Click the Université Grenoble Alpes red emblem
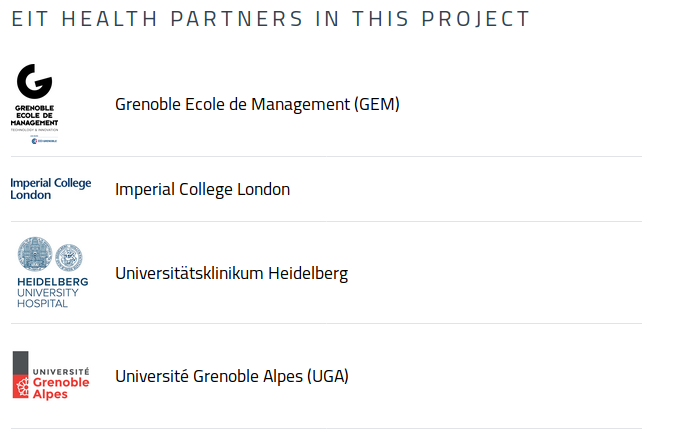The height and width of the screenshot is (431, 675). pos(21,387)
